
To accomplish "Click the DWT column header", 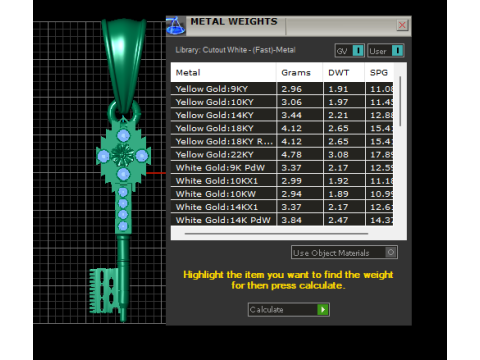I will [x=344, y=72].
